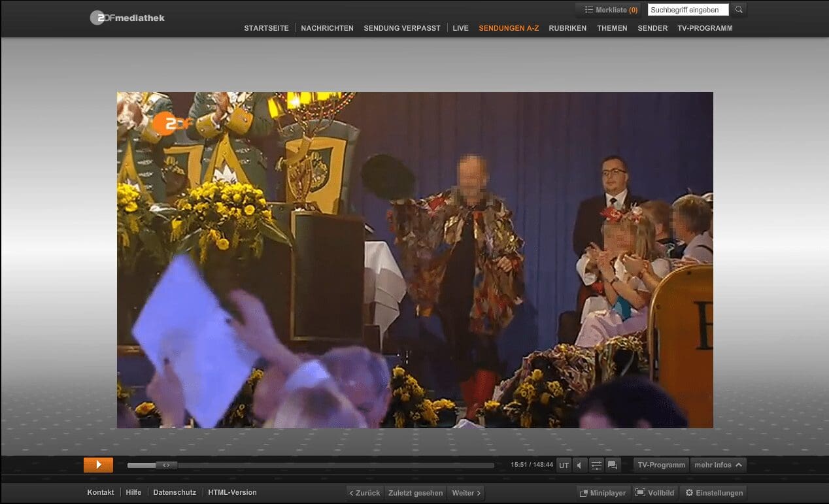The image size is (829, 504).
Task: Click the ZDFmediathek logo
Action: 127,18
